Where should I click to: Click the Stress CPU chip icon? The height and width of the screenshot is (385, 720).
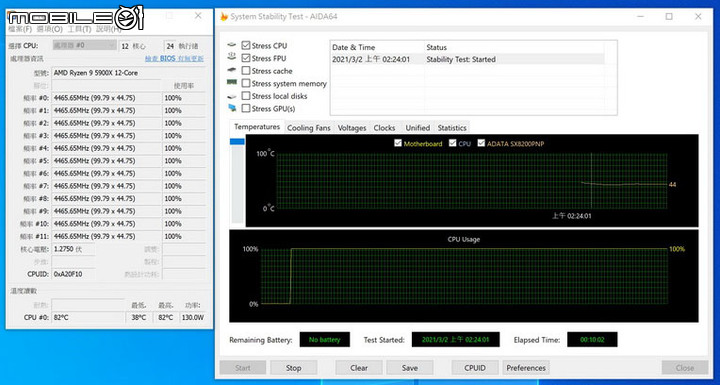[232, 45]
